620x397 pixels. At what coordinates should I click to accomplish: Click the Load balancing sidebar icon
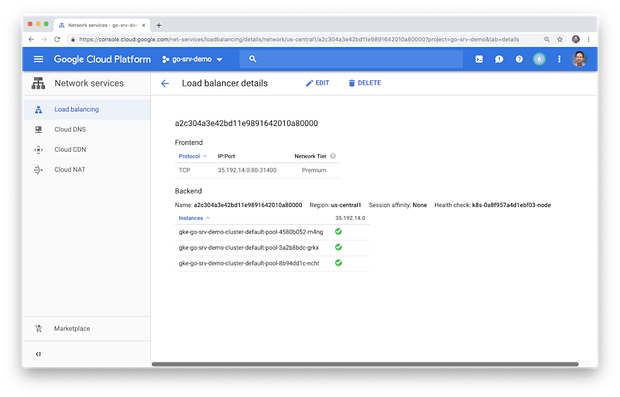point(38,110)
